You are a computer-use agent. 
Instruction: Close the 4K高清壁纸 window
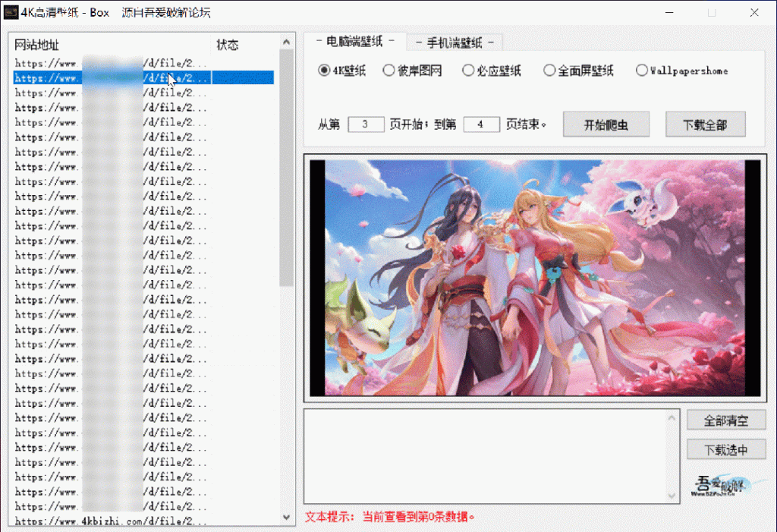754,12
